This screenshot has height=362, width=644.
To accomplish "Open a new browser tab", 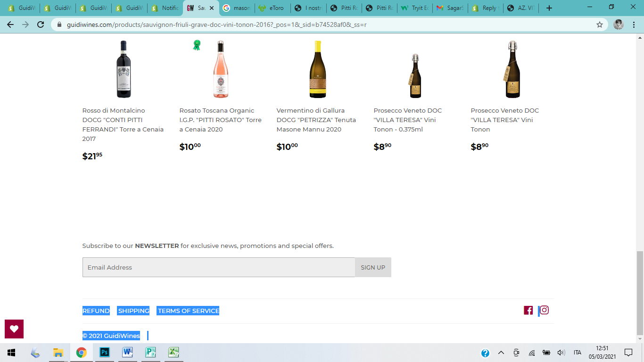I will pos(549,8).
